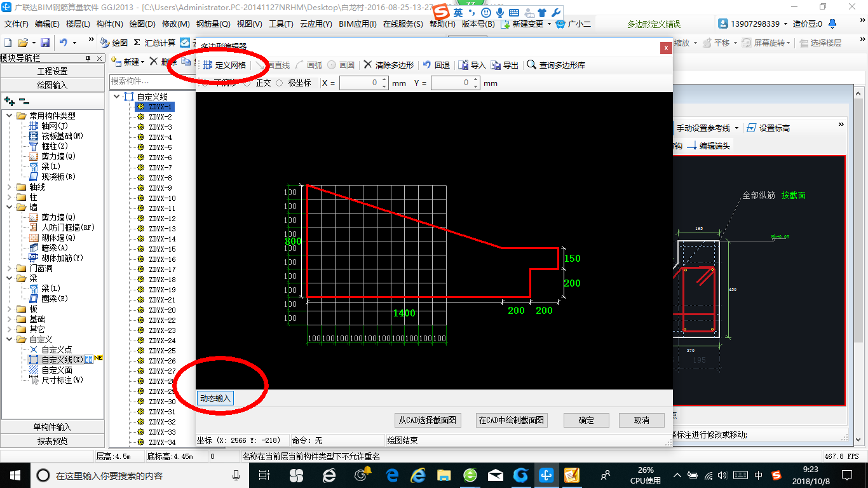868x488 pixels.
Task: Expand the 基础 folder
Action: tap(10, 319)
